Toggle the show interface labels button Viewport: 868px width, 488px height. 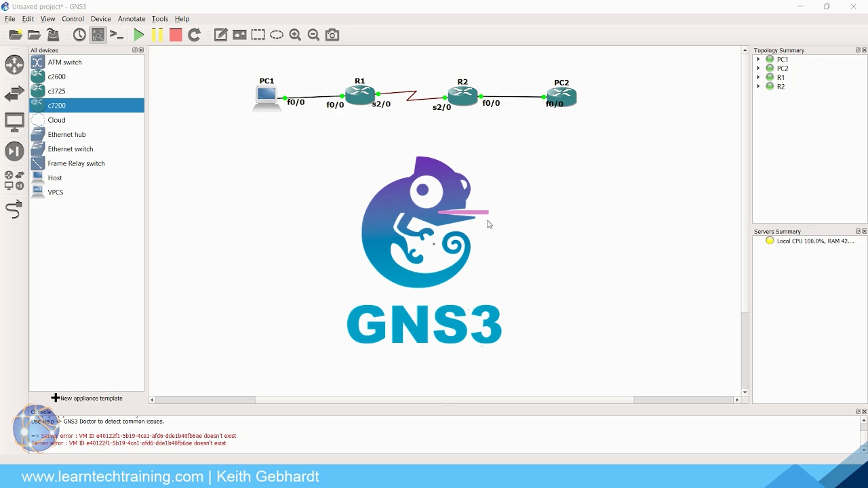tap(98, 35)
